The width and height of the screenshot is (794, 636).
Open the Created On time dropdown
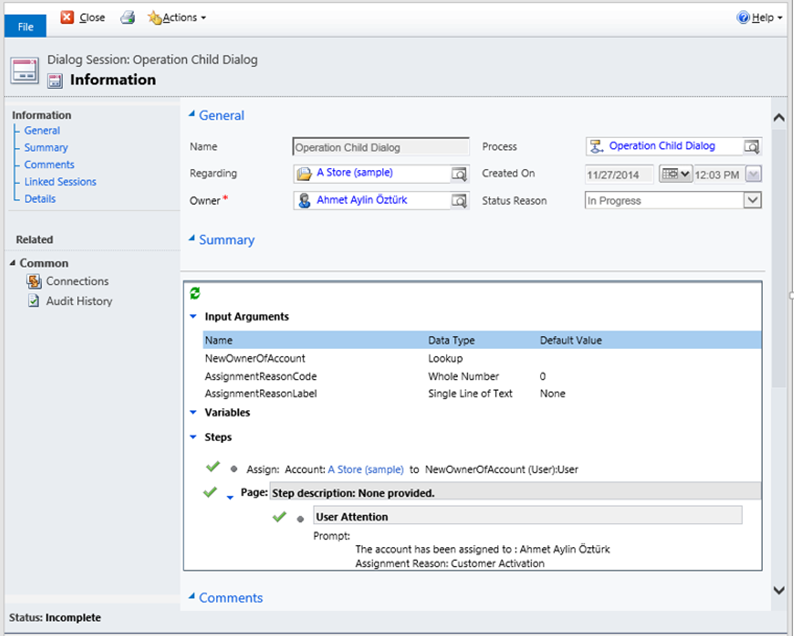[753, 174]
